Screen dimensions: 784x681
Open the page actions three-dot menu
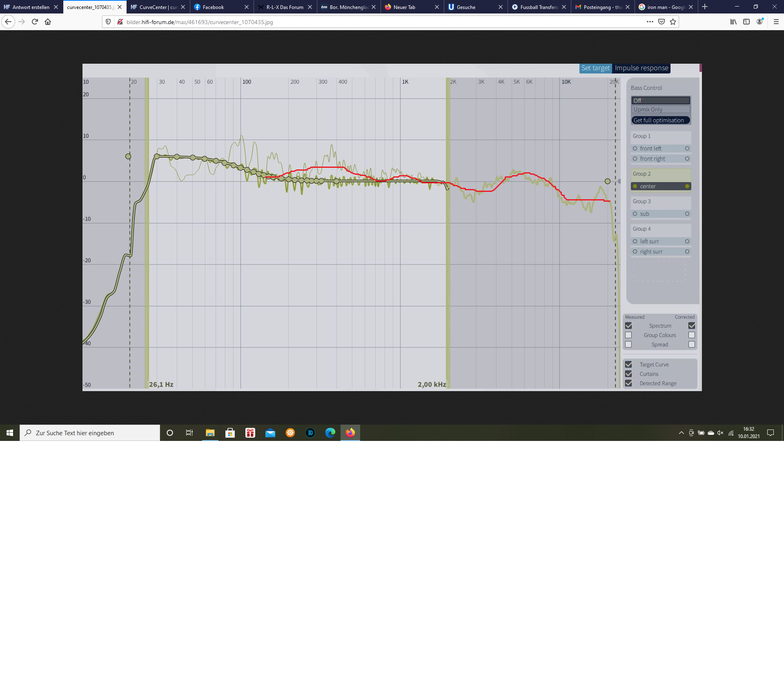click(650, 22)
